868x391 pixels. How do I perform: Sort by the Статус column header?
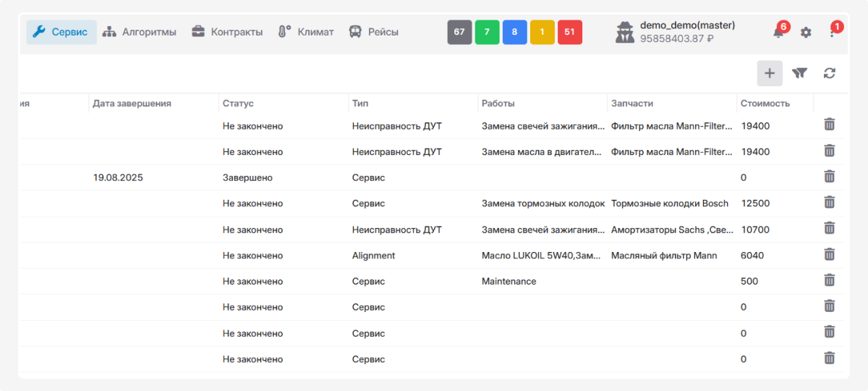click(x=238, y=104)
